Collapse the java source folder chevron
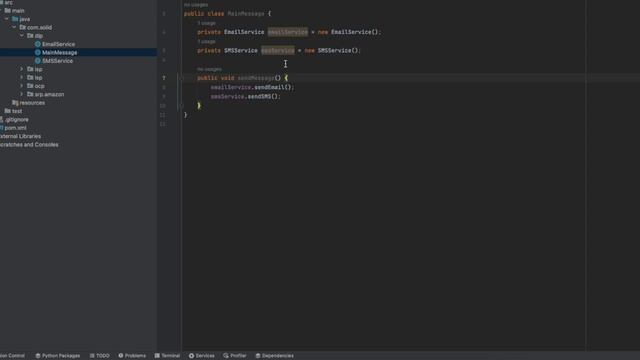This screenshot has width=640, height=360. (7, 19)
